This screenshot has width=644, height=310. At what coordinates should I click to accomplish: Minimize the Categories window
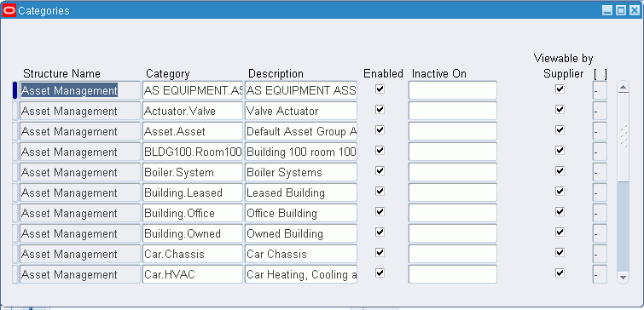point(607,10)
